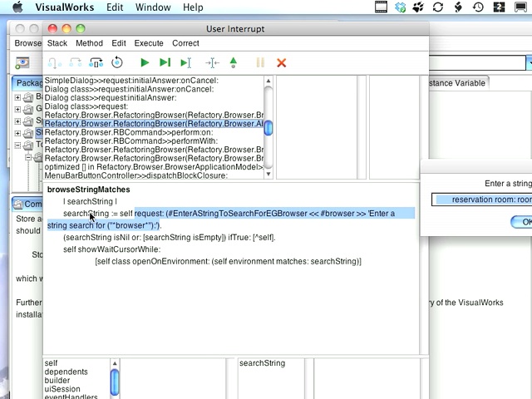The height and width of the screenshot is (399, 532).
Task: Select 'self' in the instance variable list
Action: click(x=76, y=363)
